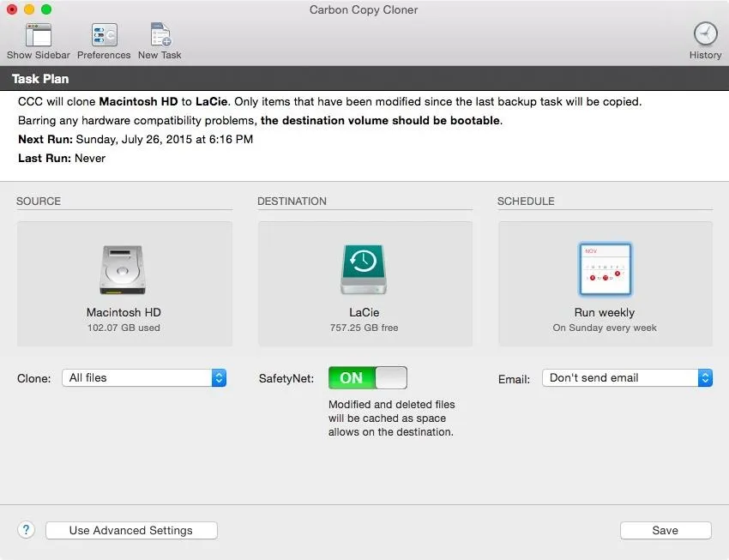Open the Run weekly schedule calendar icon
Viewport: 729px width, 560px height.
(605, 269)
